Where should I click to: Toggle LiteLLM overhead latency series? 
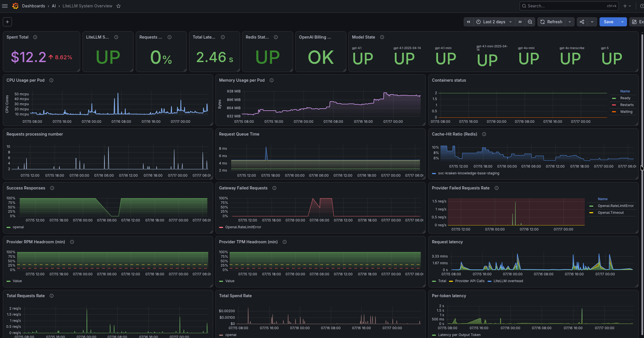point(508,281)
